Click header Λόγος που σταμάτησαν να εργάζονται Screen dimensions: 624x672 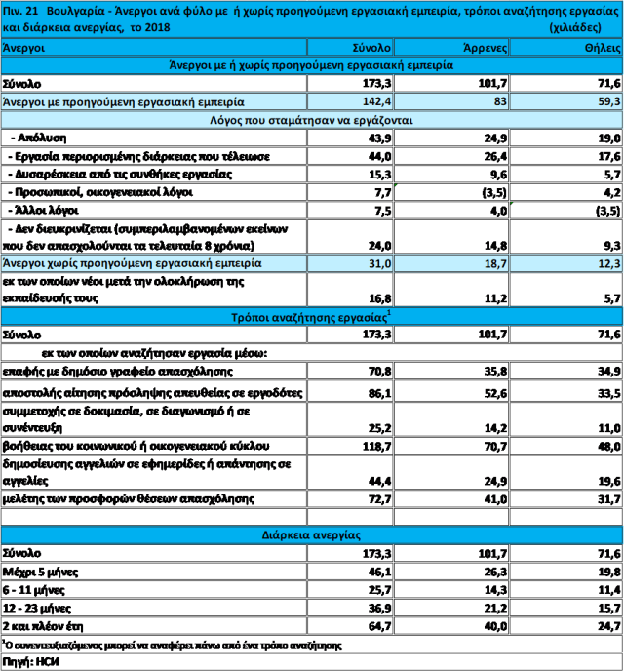pyautogui.click(x=311, y=119)
